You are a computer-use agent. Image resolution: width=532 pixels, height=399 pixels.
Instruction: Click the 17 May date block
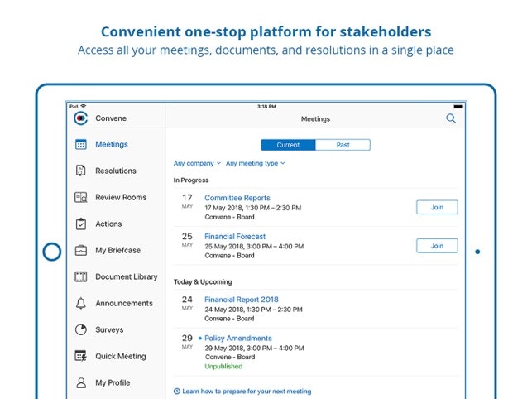point(187,201)
